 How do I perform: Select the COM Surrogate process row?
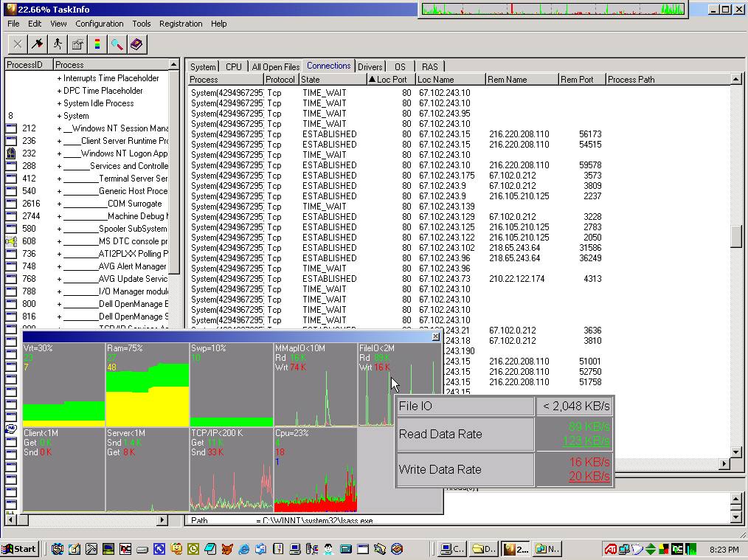point(87,204)
